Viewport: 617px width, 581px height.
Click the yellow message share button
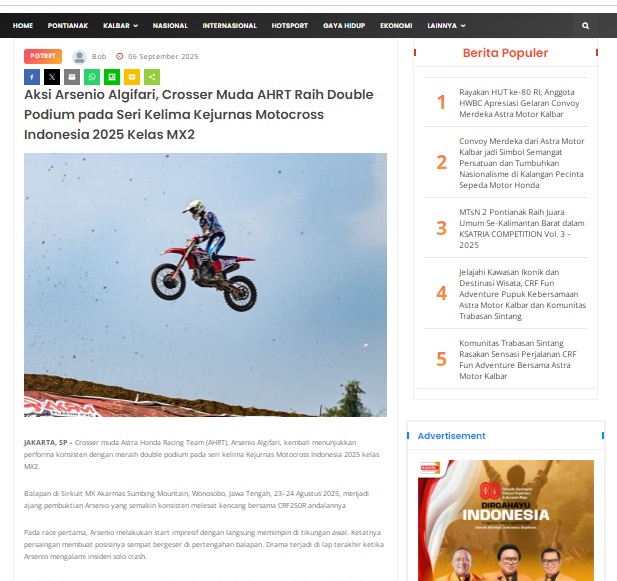132,77
